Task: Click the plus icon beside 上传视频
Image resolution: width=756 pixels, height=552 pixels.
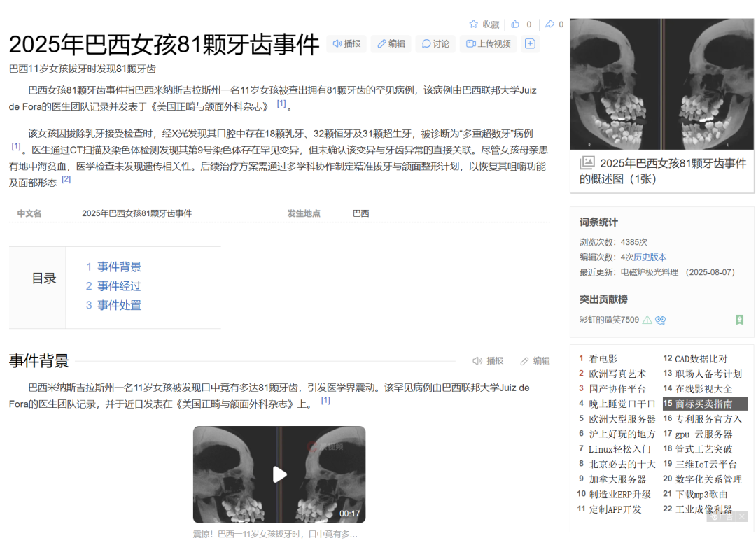Action: [x=530, y=43]
